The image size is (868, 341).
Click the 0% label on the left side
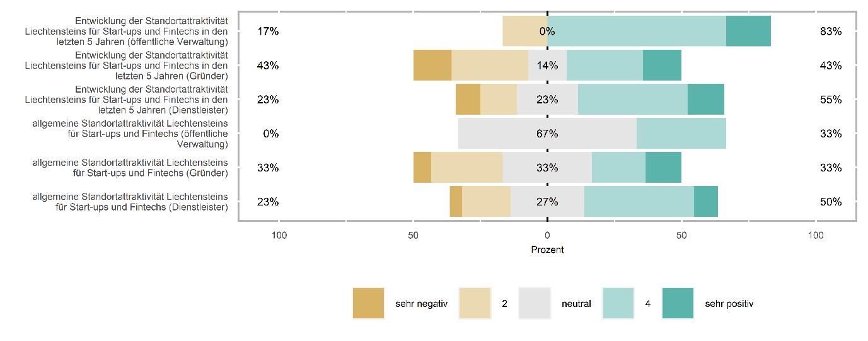click(271, 134)
